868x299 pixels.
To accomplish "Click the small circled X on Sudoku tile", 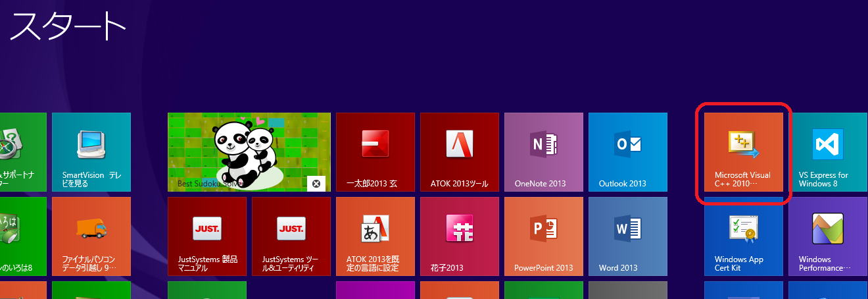I will click(x=316, y=184).
